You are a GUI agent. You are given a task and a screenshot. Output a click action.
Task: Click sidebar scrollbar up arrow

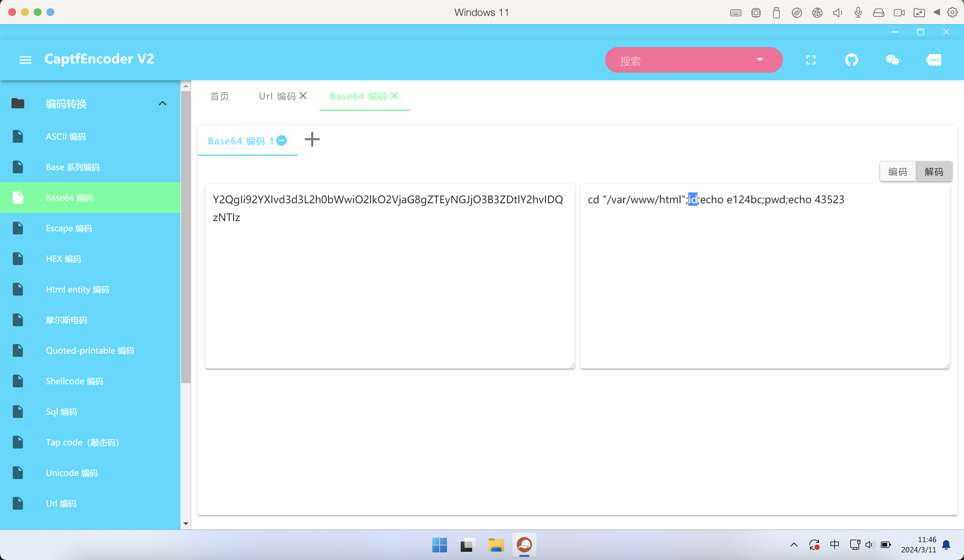pos(186,86)
